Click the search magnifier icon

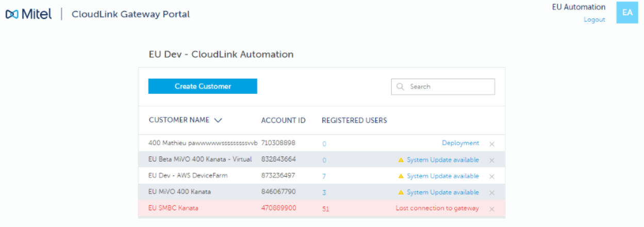click(400, 87)
